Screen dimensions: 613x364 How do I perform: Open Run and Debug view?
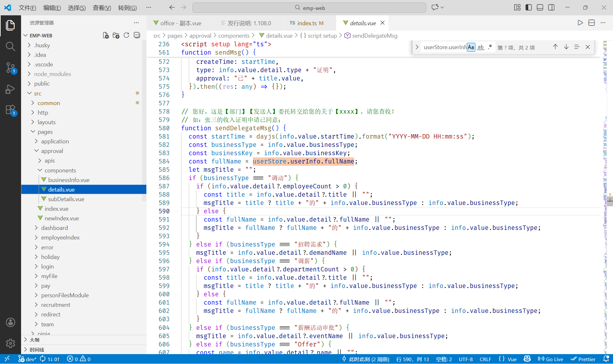(x=10, y=89)
